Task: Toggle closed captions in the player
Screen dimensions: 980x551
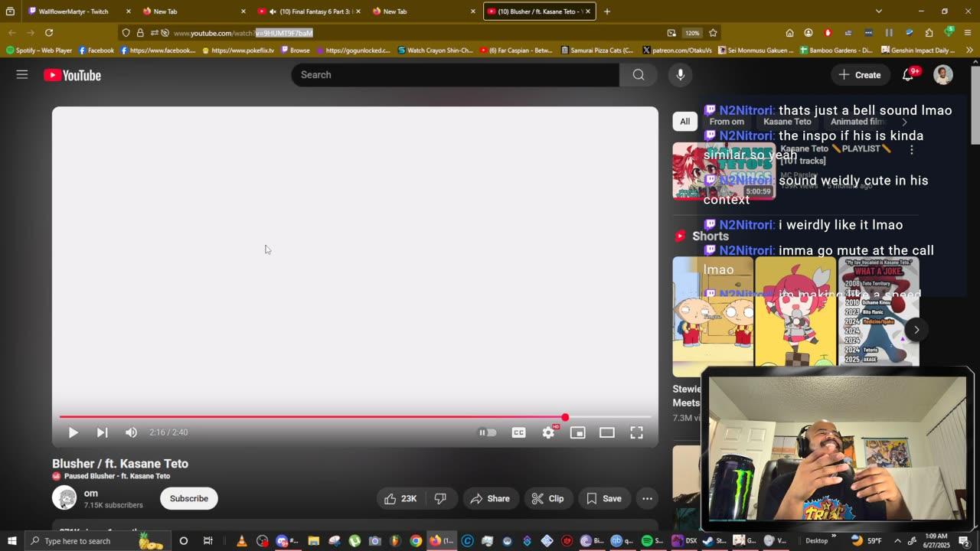Action: (518, 432)
